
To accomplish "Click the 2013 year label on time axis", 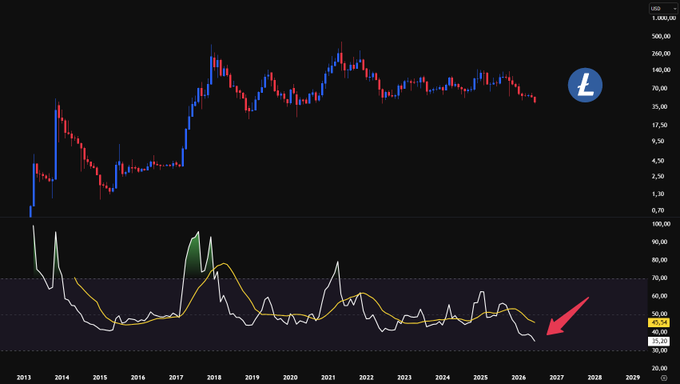I will (x=24, y=377).
